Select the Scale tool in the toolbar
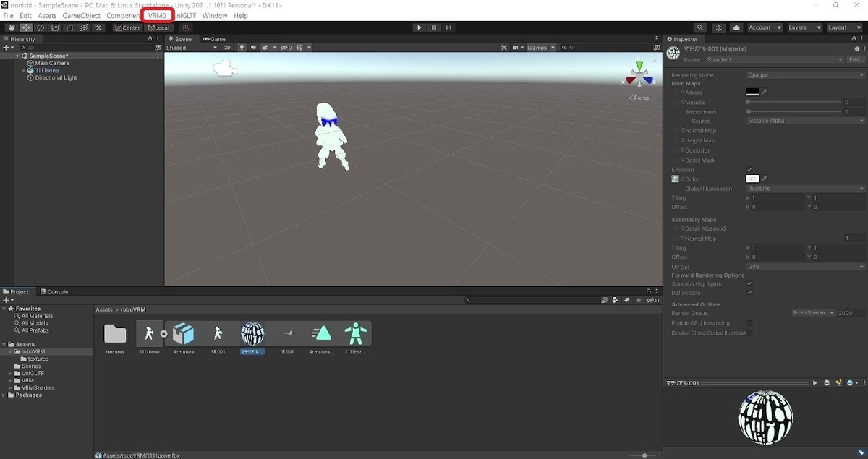This screenshot has height=459, width=868. 56,27
